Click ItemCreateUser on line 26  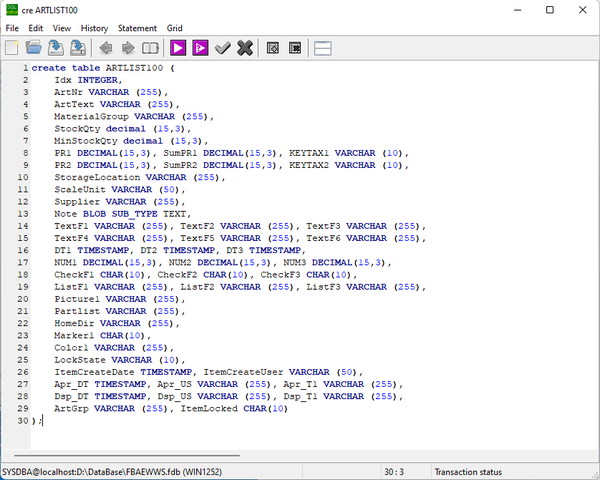click(243, 372)
